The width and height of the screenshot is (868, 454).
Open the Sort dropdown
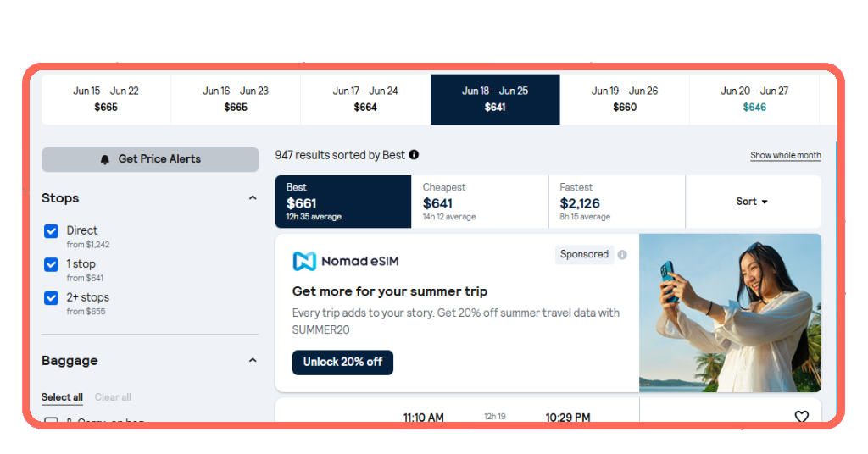(753, 202)
